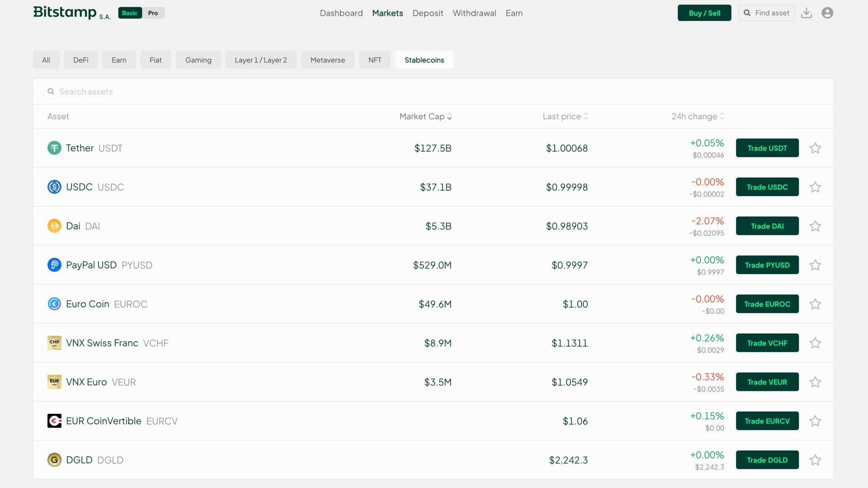The width and height of the screenshot is (868, 488).
Task: Click Dai last price $0.98903
Action: click(566, 226)
